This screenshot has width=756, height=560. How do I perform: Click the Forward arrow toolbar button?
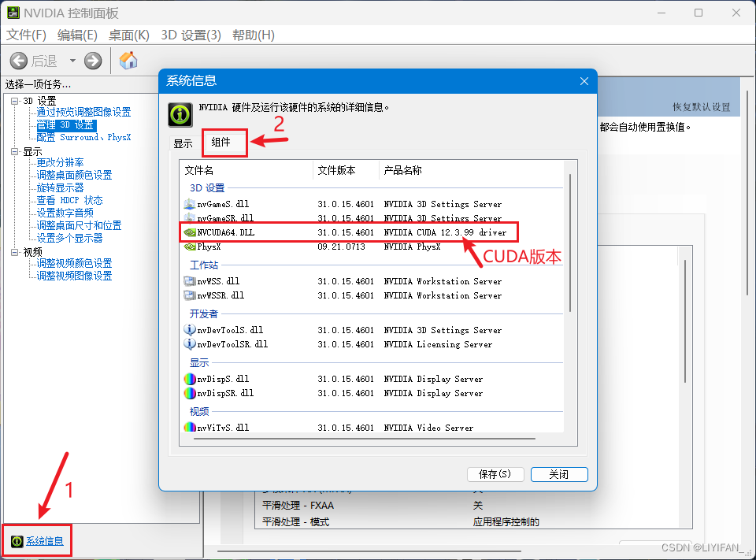(x=93, y=61)
